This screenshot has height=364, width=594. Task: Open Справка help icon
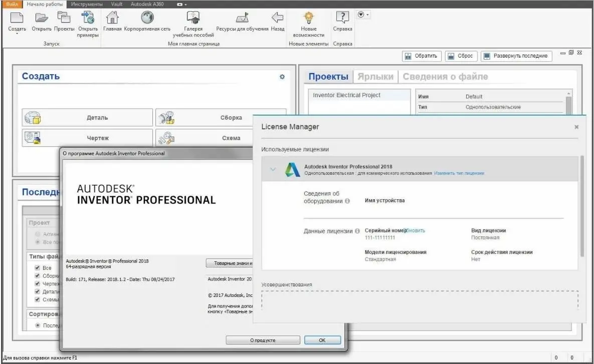point(342,18)
